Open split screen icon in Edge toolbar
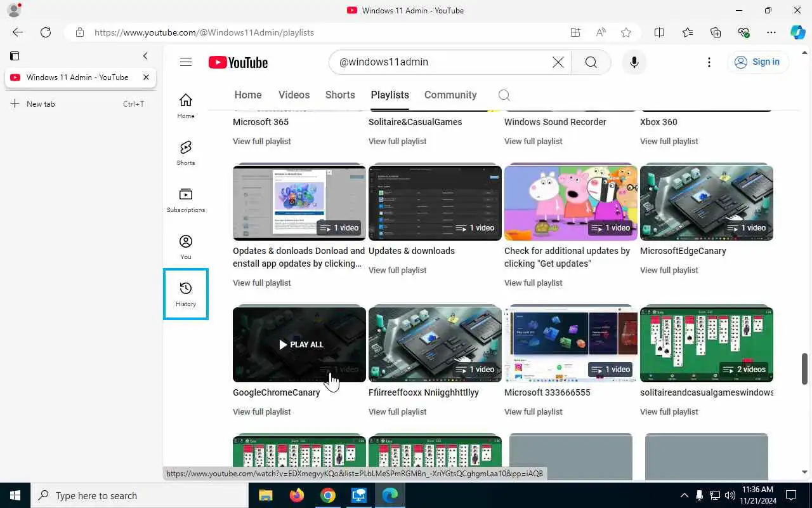 pyautogui.click(x=659, y=32)
